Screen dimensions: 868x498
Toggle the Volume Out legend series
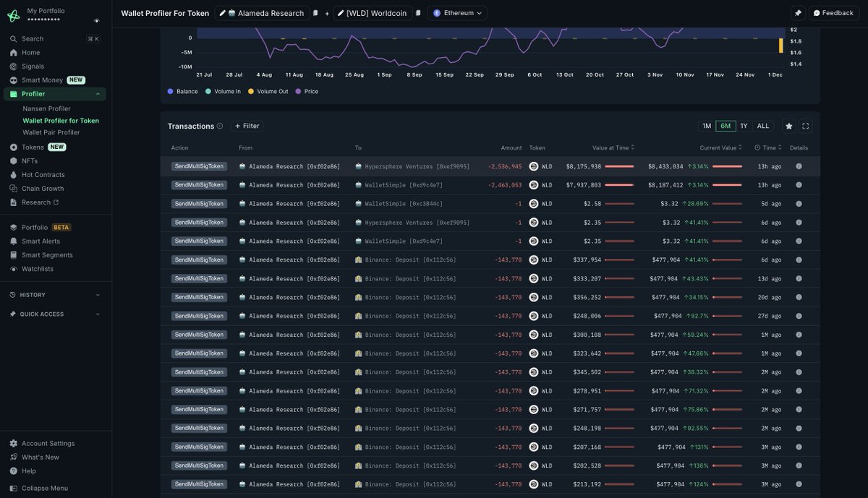click(268, 92)
